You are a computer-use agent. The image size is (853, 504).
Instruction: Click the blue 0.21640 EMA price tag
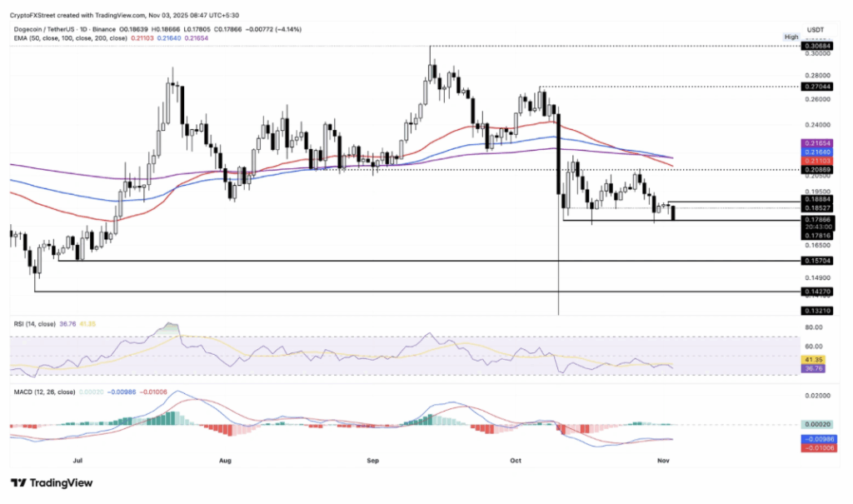[x=816, y=153]
